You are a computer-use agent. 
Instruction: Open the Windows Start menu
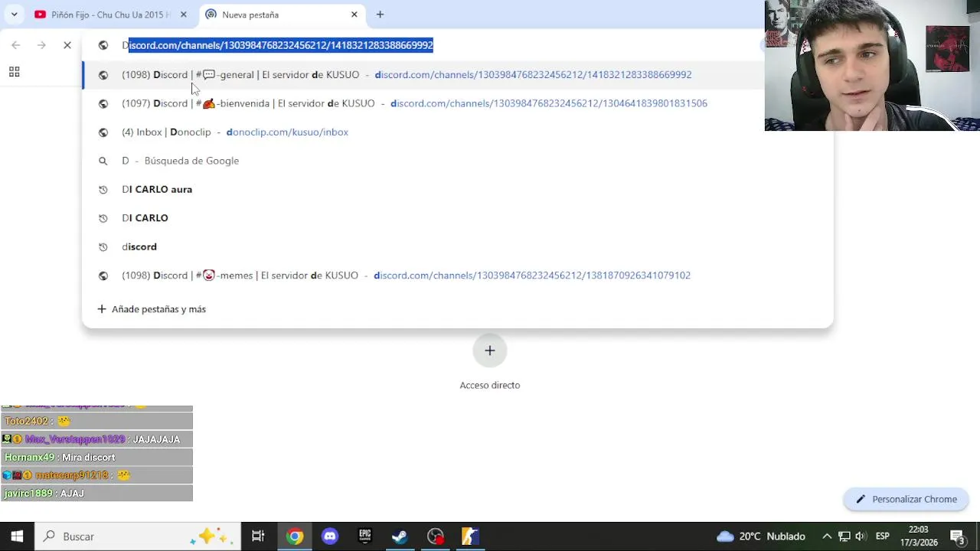click(x=17, y=536)
